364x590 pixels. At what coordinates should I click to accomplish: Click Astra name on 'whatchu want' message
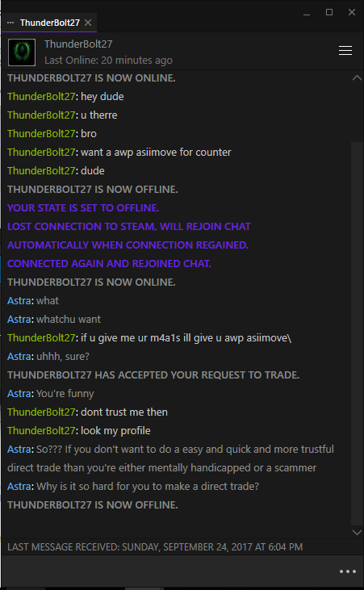[x=19, y=319]
